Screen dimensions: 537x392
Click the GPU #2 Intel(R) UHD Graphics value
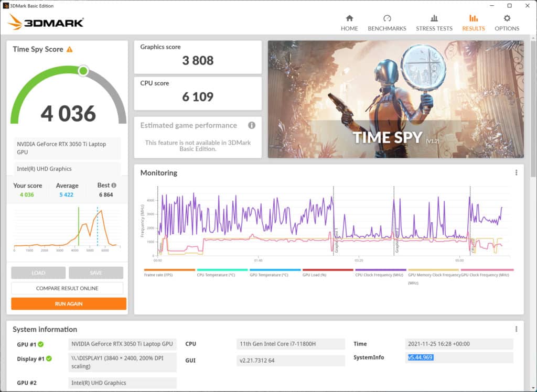tap(122, 383)
